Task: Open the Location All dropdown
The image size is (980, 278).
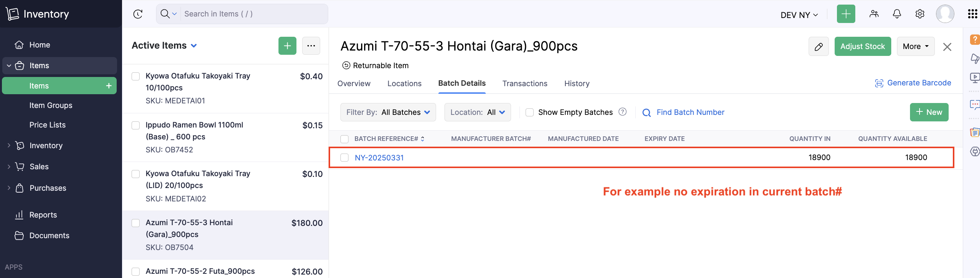Action: [477, 112]
